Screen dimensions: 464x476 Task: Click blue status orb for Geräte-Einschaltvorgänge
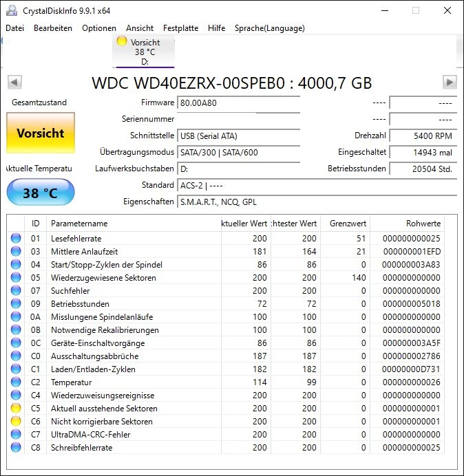[x=16, y=343]
